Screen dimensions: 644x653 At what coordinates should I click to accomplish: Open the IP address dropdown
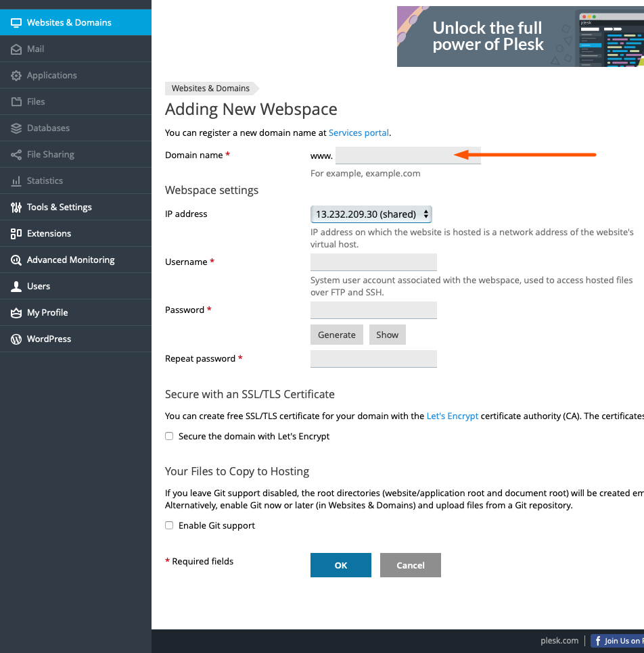pos(371,214)
